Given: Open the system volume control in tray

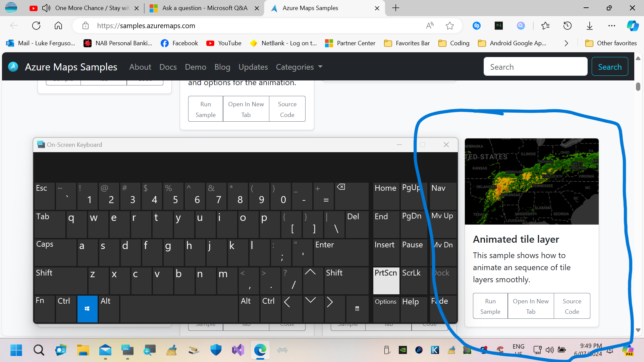Looking at the screenshot, I should click(549, 350).
